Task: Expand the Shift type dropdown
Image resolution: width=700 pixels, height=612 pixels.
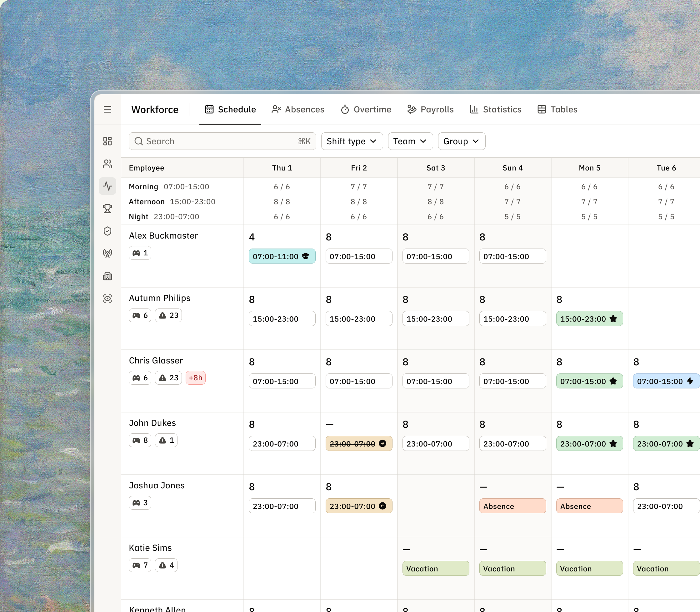Action: (x=352, y=141)
